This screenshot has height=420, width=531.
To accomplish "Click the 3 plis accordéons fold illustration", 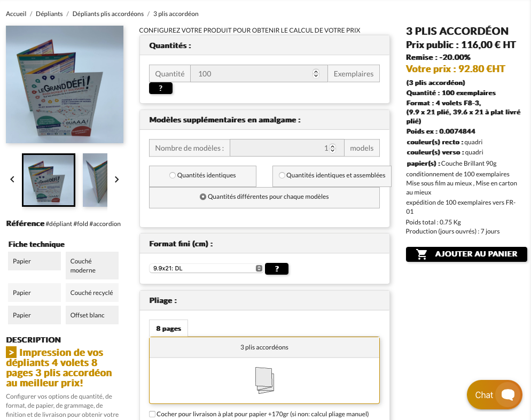I will pos(264,380).
